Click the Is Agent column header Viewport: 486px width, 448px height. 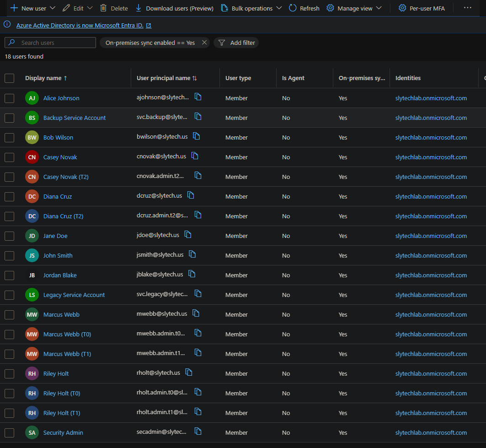(293, 78)
